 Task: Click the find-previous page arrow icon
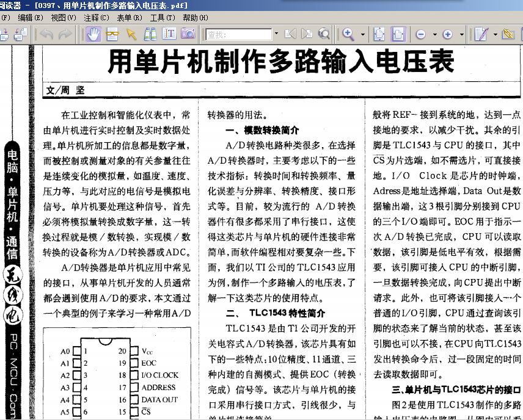[x=290, y=34]
